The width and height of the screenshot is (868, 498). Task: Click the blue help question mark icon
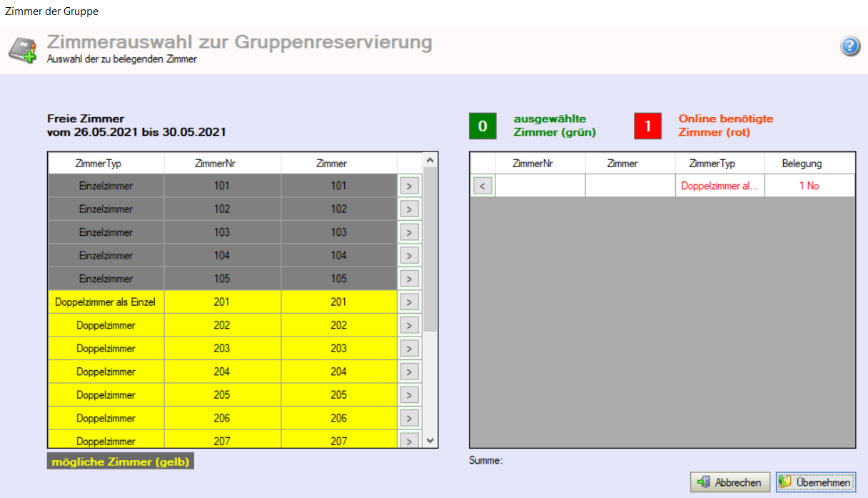tap(849, 47)
